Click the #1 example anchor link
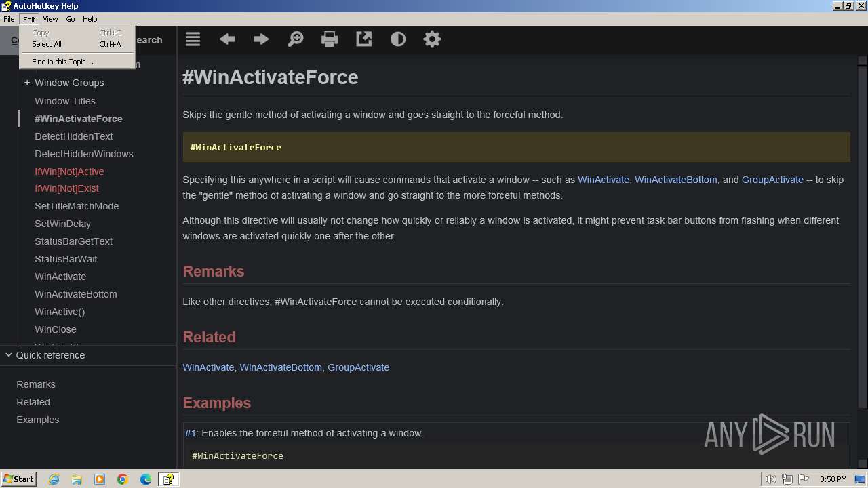Screen dimensions: 868x488 coord(191,433)
